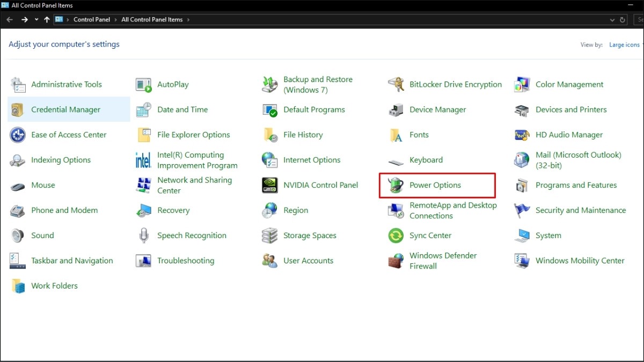Open the recent locations dropdown arrow
The width and height of the screenshot is (644, 362).
(36, 20)
